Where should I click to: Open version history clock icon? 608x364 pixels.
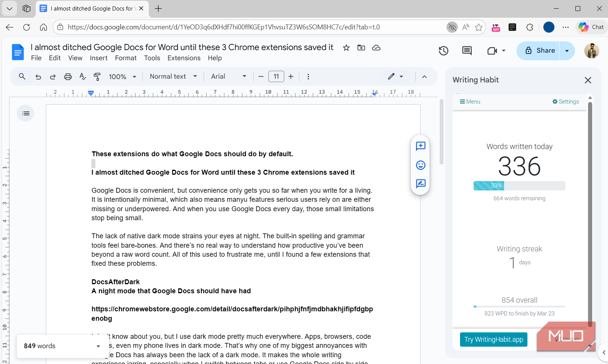pos(443,51)
